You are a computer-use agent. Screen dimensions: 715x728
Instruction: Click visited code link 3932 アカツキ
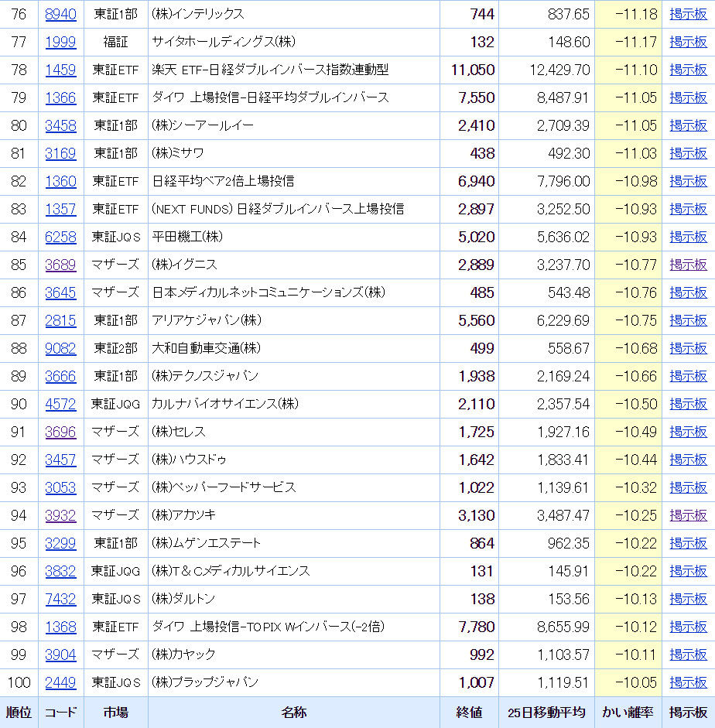(60, 516)
